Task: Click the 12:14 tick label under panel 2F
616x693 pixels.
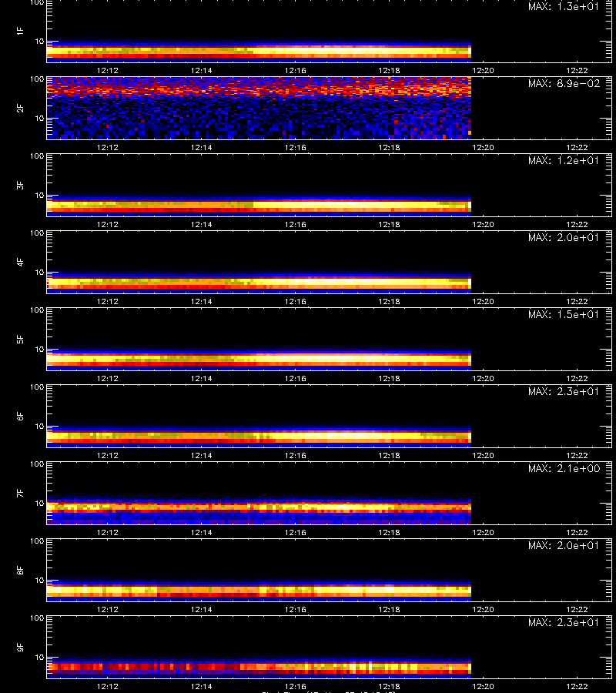Action: tap(202, 147)
